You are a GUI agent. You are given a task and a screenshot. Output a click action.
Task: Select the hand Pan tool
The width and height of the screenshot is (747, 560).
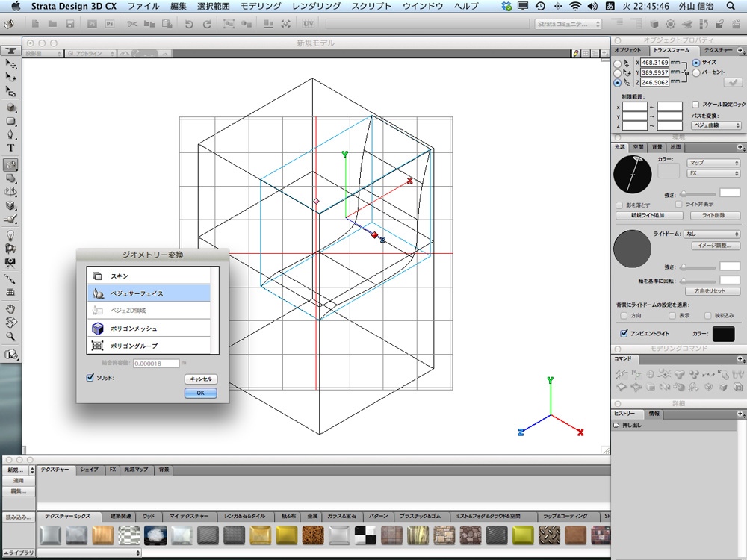[10, 308]
